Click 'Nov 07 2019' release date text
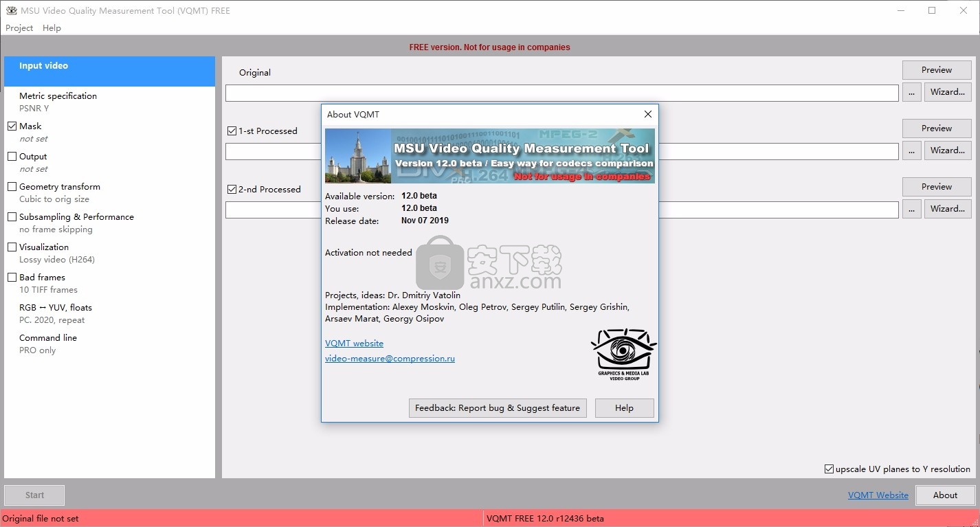Screen dimensions: 980x527 (425, 221)
